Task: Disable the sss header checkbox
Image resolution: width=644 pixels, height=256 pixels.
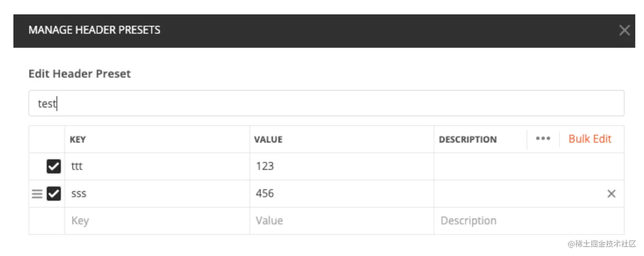Action: click(54, 194)
